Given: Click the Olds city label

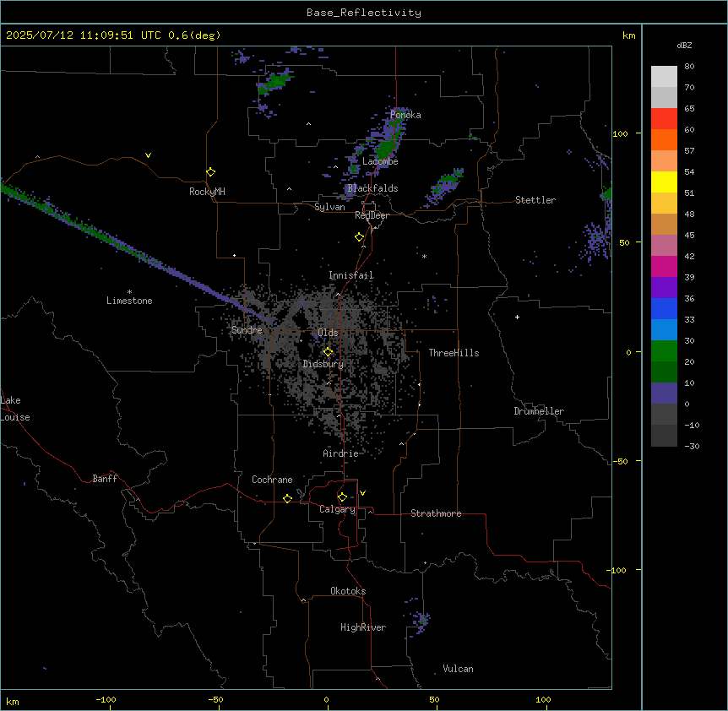Looking at the screenshot, I should (328, 333).
